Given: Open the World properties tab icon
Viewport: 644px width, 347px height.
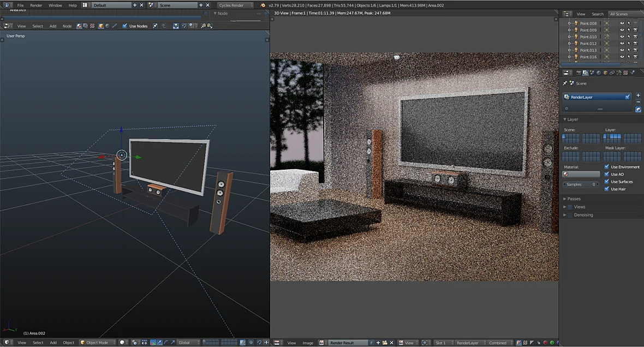Looking at the screenshot, I should [x=598, y=73].
